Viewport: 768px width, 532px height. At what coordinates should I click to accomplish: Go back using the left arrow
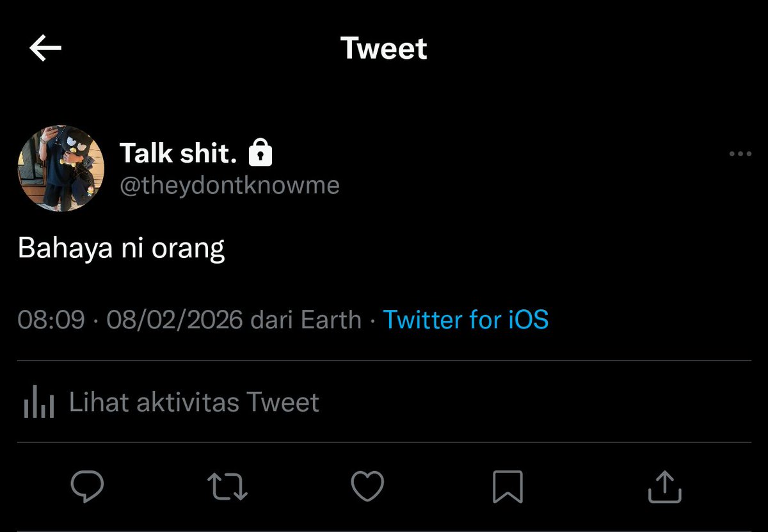[x=45, y=49]
